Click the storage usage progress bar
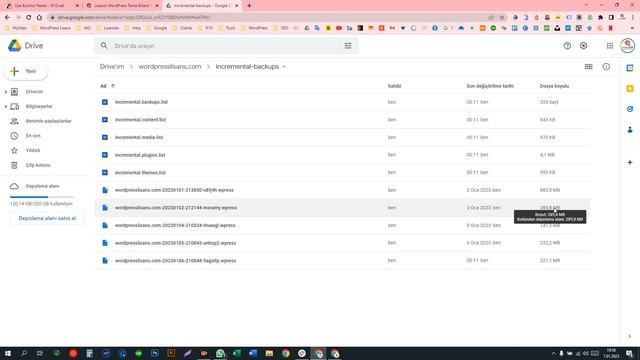 (x=42, y=197)
